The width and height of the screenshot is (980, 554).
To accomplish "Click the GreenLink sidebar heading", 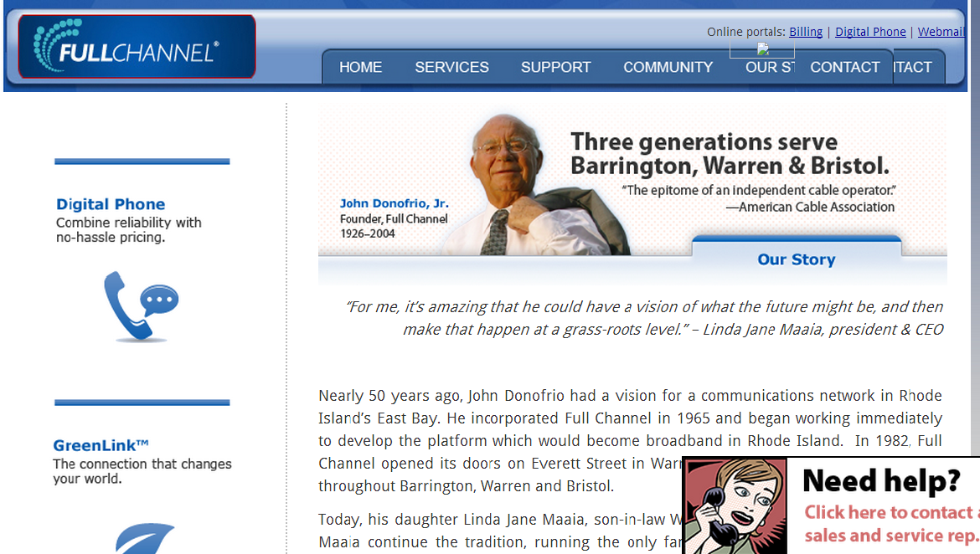I will 101,445.
